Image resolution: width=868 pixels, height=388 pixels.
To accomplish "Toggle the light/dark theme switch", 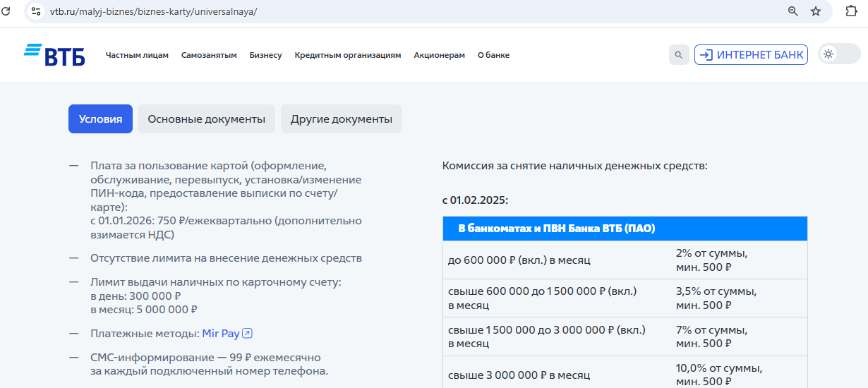I will 838,54.
